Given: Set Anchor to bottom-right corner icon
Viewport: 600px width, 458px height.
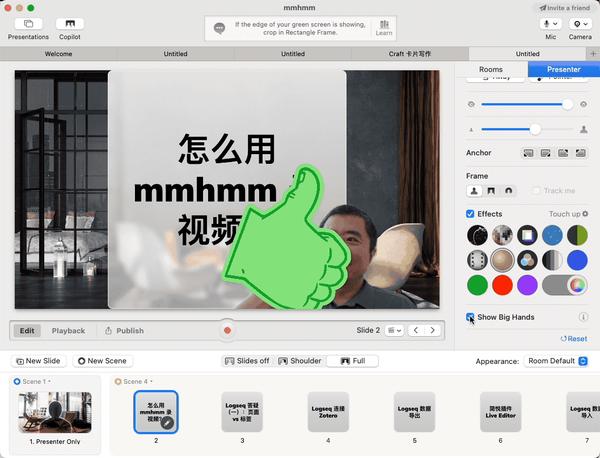Looking at the screenshot, I should [545, 153].
